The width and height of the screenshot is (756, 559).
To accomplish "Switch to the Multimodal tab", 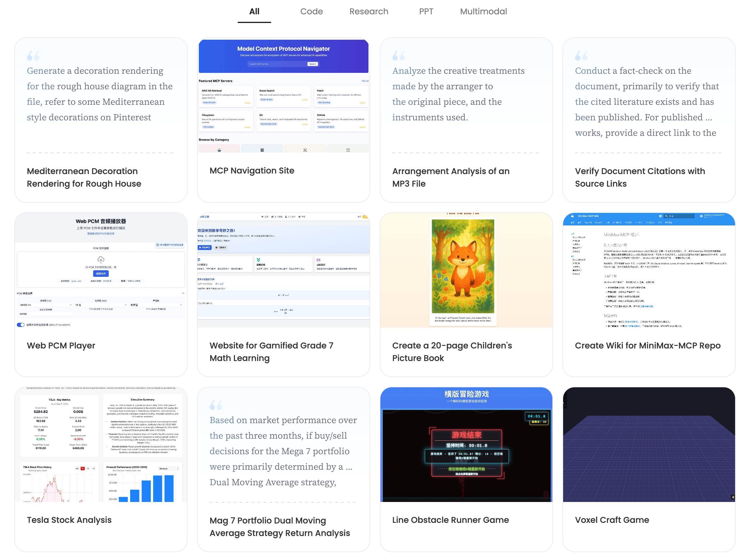I will coord(483,12).
